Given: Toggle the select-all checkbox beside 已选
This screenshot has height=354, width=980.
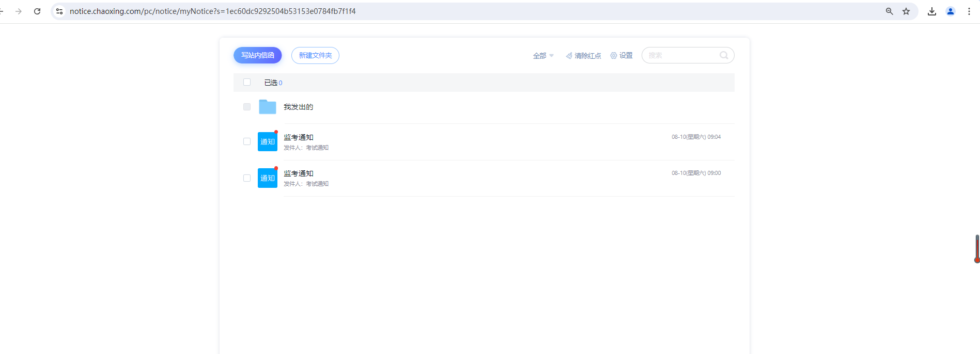Looking at the screenshot, I should point(247,82).
